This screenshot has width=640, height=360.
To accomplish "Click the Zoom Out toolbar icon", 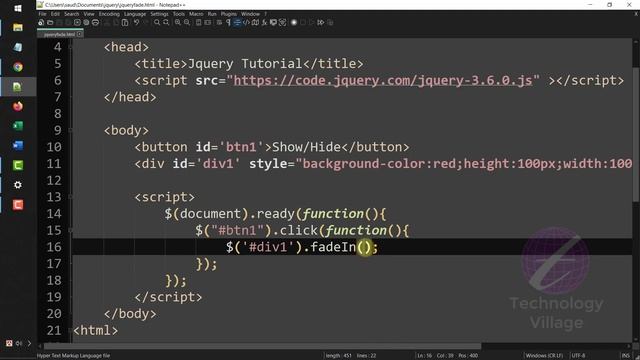I will (x=187, y=22).
